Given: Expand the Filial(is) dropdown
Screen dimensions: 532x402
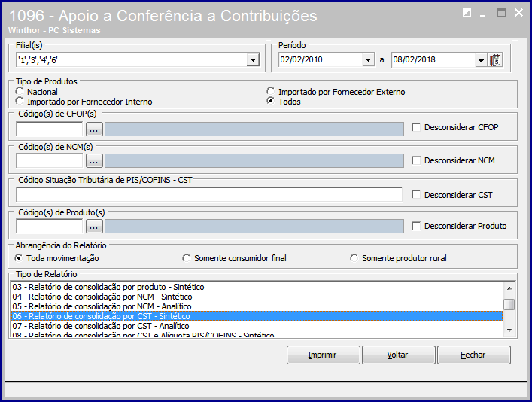Looking at the screenshot, I should coord(253,60).
